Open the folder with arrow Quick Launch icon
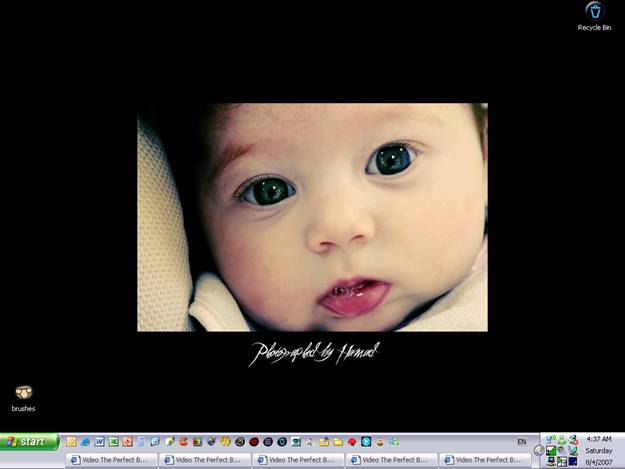Image resolution: width=625 pixels, height=469 pixels. (x=324, y=442)
